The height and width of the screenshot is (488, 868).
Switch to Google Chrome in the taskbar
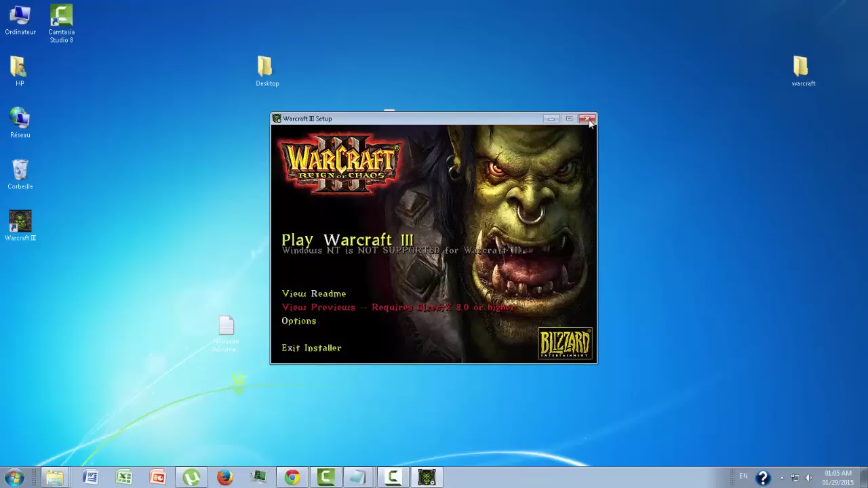click(292, 477)
